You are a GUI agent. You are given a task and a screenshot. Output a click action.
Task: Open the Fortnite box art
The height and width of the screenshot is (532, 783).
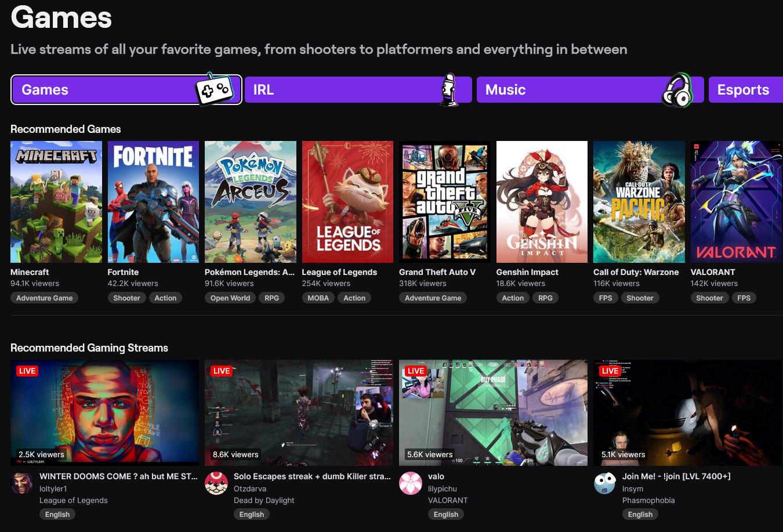coord(153,202)
